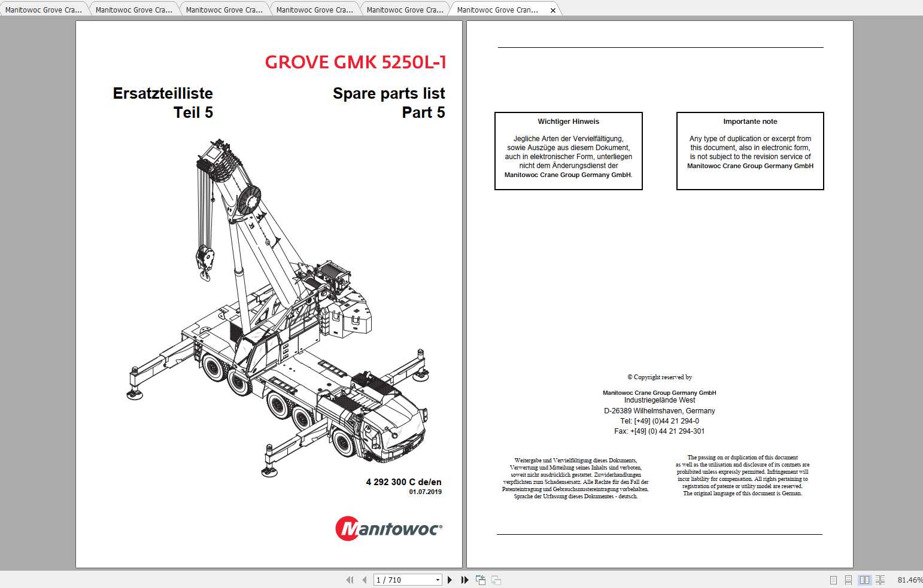Go to the first page of the document
923x588 pixels.
point(350,580)
